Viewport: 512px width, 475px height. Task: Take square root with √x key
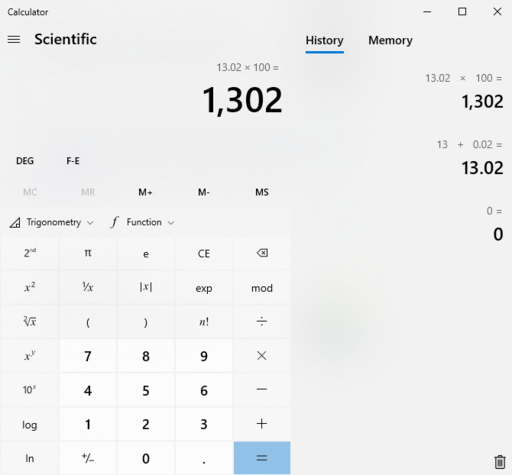pos(30,321)
